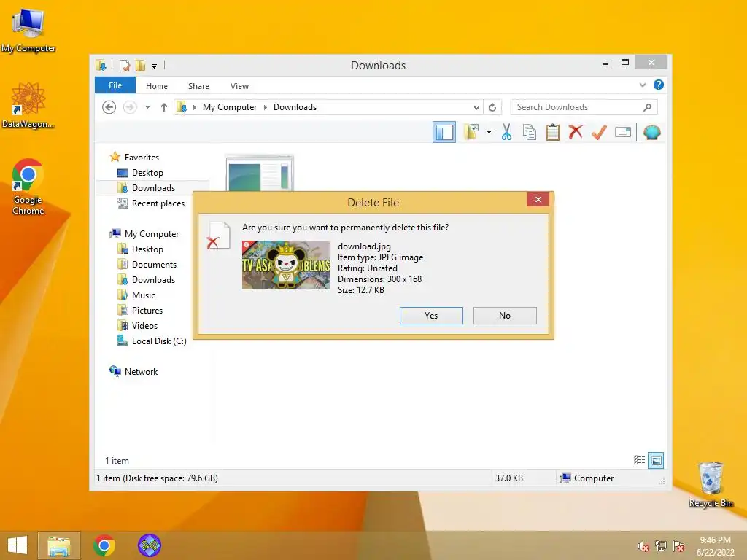Open the Windows Start button
The width and height of the screenshot is (747, 560).
[18, 545]
